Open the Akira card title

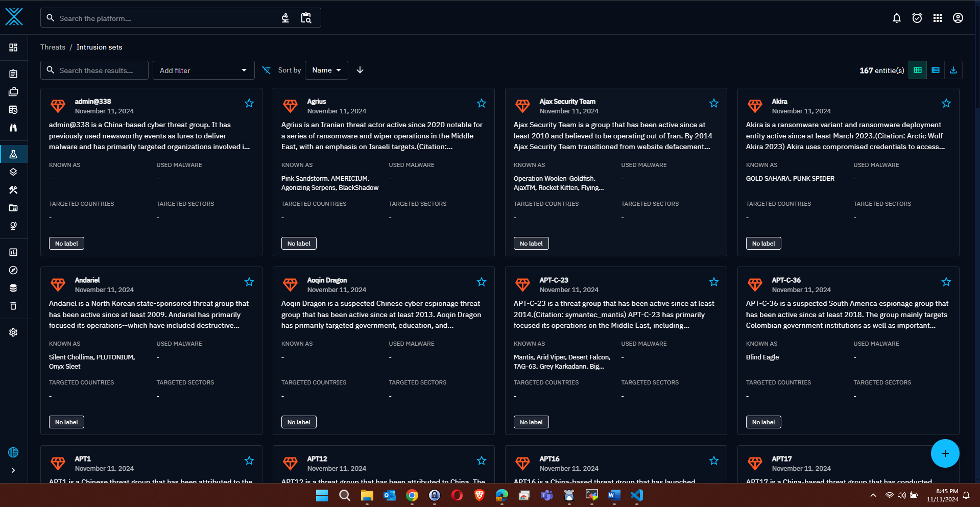(x=779, y=102)
